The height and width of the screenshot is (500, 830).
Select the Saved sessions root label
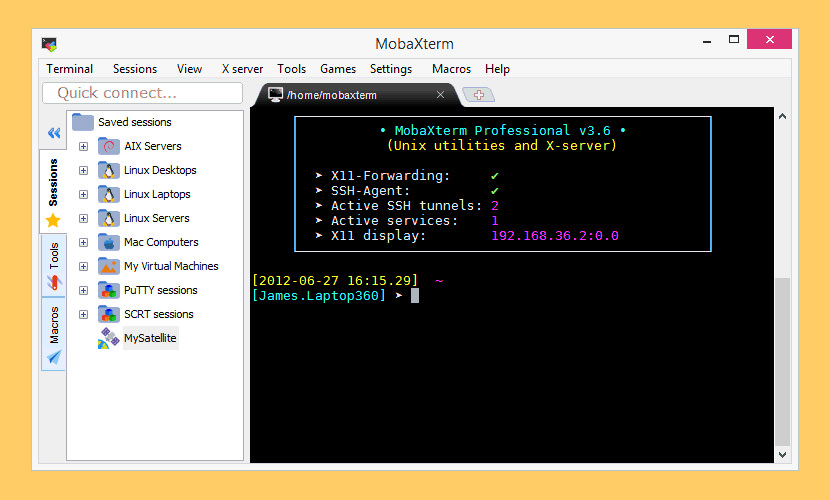pos(135,122)
